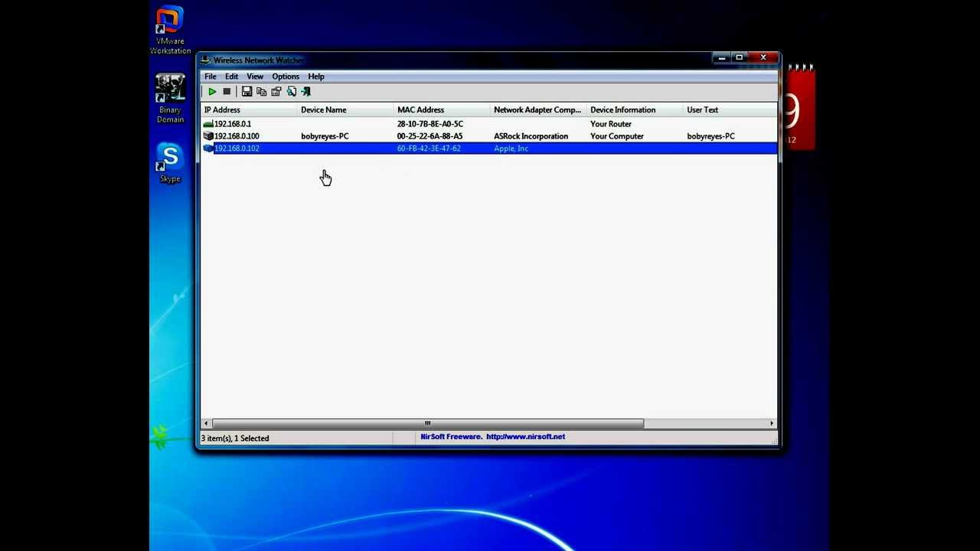
Task: Click the NirSoft Freeware status text
Action: 450,437
